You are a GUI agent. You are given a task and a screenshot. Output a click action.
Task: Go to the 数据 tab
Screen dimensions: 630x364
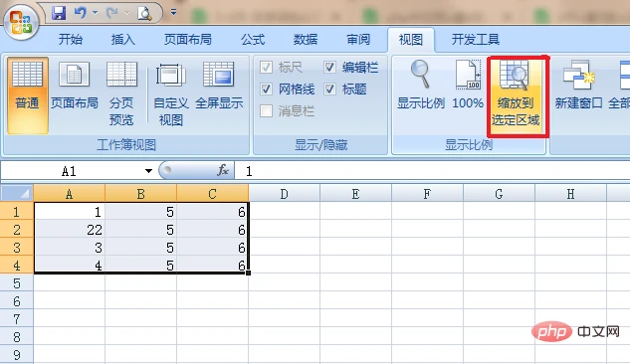(x=306, y=40)
